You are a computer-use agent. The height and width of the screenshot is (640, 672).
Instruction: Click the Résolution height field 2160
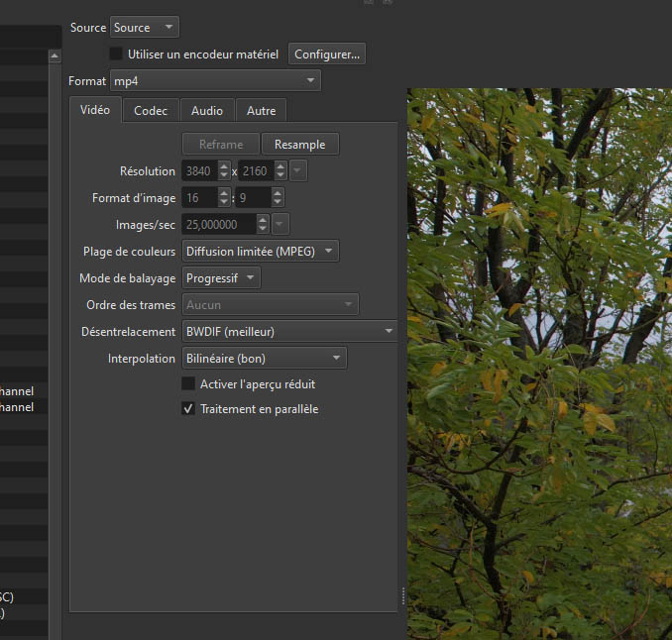click(257, 171)
